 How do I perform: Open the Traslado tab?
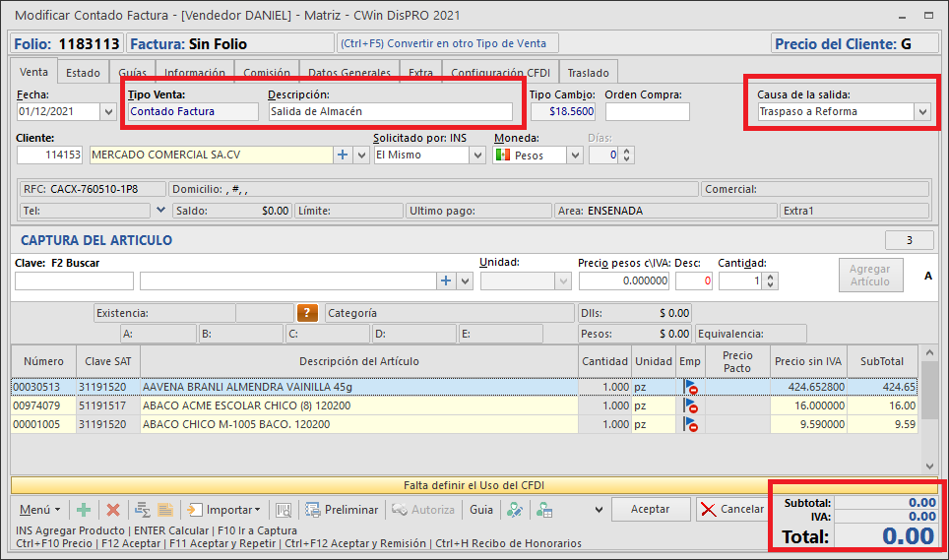click(x=589, y=73)
